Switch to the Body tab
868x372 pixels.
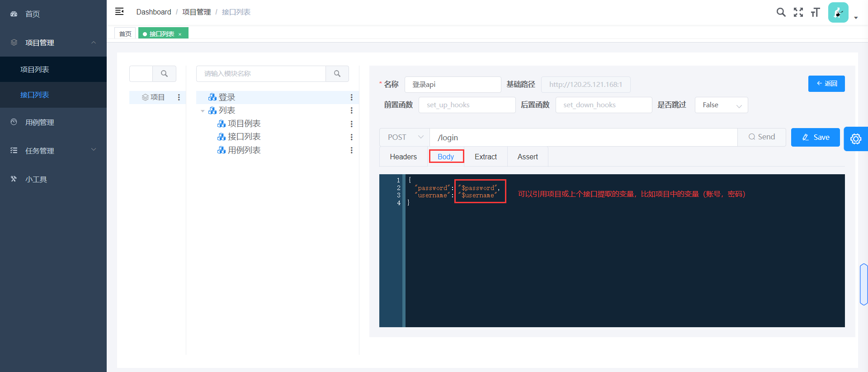click(446, 157)
